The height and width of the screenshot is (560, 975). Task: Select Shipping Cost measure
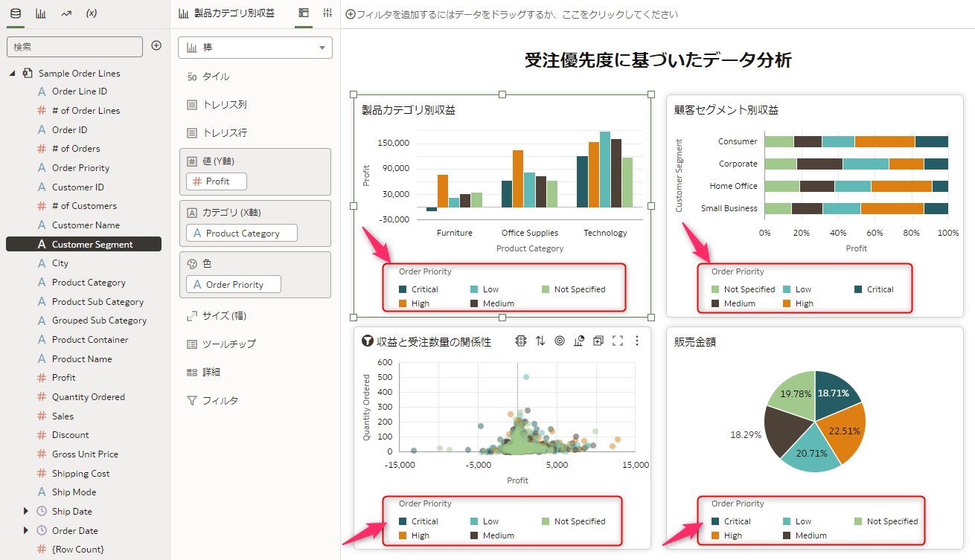[80, 473]
